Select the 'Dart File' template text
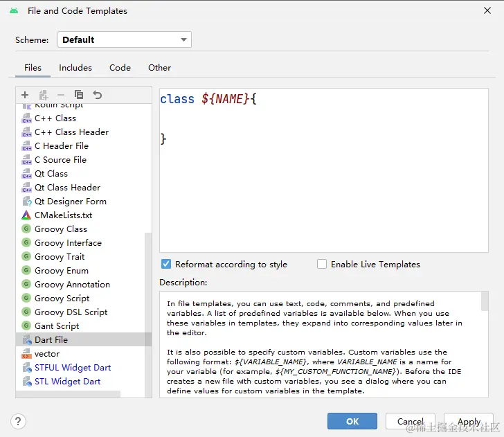 click(x=51, y=339)
